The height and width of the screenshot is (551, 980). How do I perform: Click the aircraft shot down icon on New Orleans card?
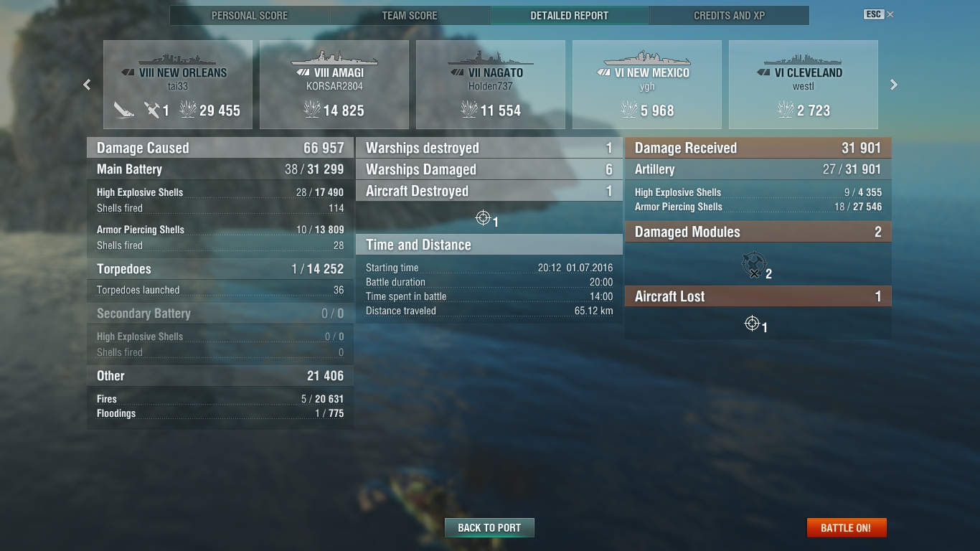click(x=151, y=110)
